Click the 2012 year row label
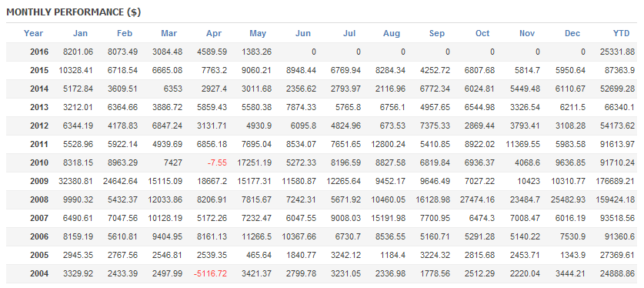This screenshot has width=644, height=288. coord(39,126)
